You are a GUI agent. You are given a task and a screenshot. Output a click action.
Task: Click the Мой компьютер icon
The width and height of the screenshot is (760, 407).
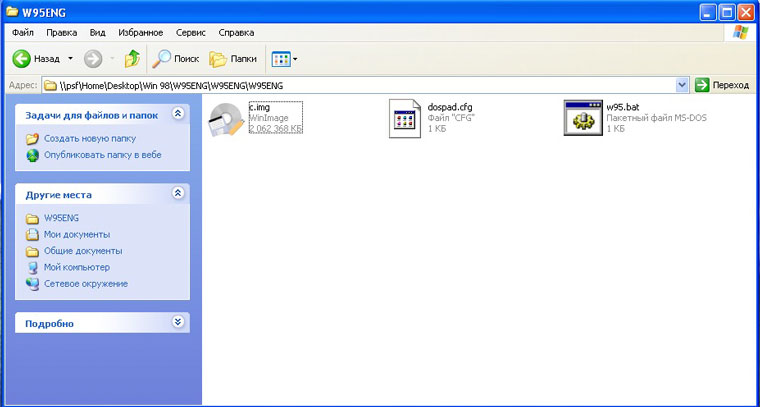(x=32, y=268)
